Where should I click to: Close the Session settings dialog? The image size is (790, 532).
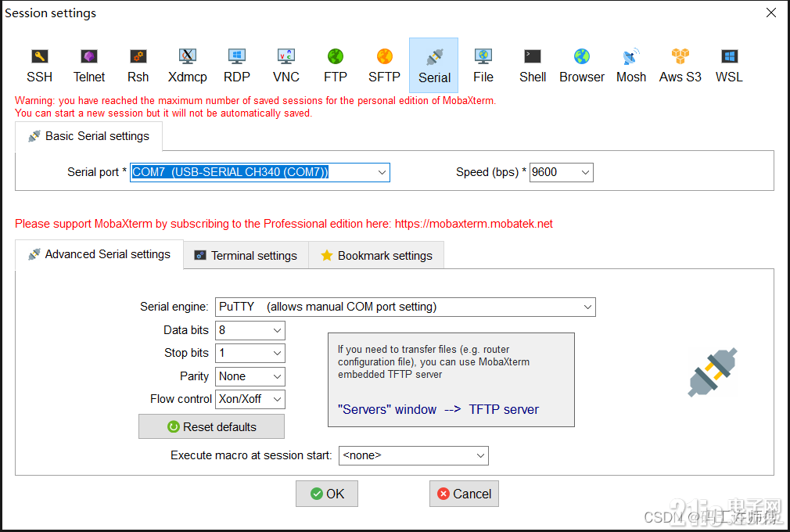[x=771, y=13]
